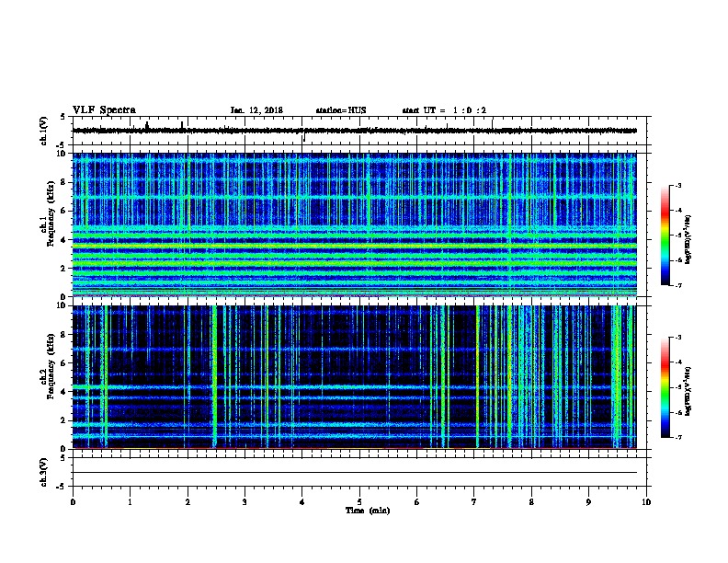728x563 pixels.
Task: Click the time axis tick label "1"
Action: coord(130,502)
